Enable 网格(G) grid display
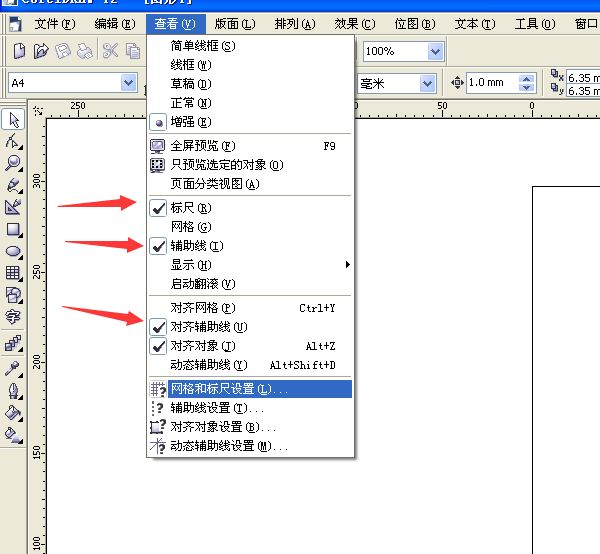The image size is (600, 554). click(250, 227)
